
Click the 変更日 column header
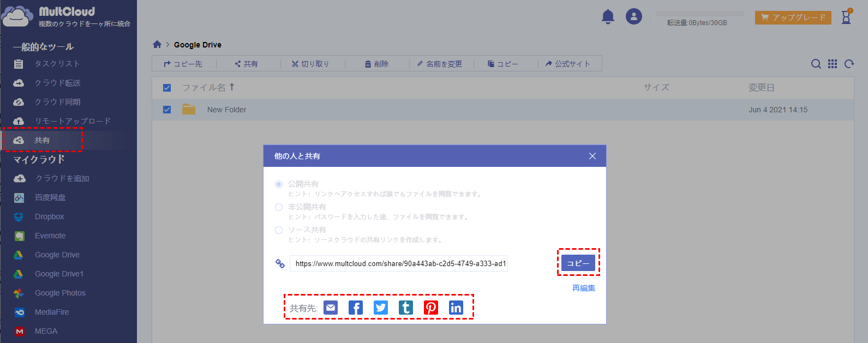click(761, 87)
